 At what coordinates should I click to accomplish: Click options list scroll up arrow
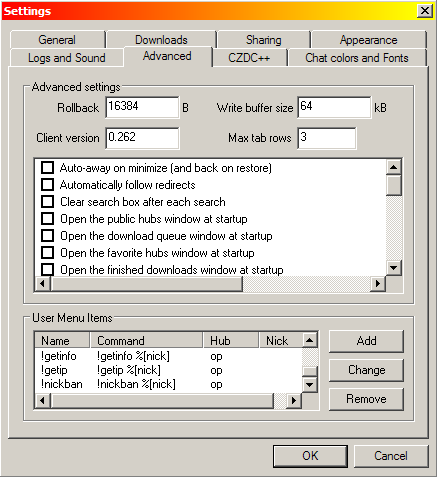click(x=394, y=167)
